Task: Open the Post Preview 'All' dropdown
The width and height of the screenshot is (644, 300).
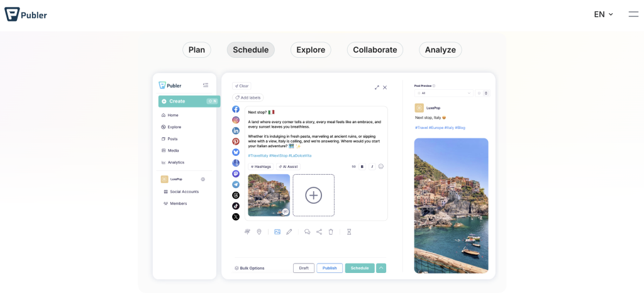Action: pyautogui.click(x=443, y=93)
